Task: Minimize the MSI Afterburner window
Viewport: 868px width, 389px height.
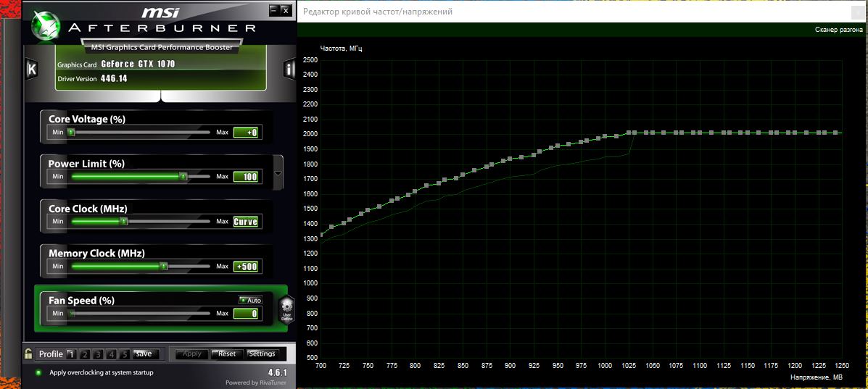Action: [273, 10]
